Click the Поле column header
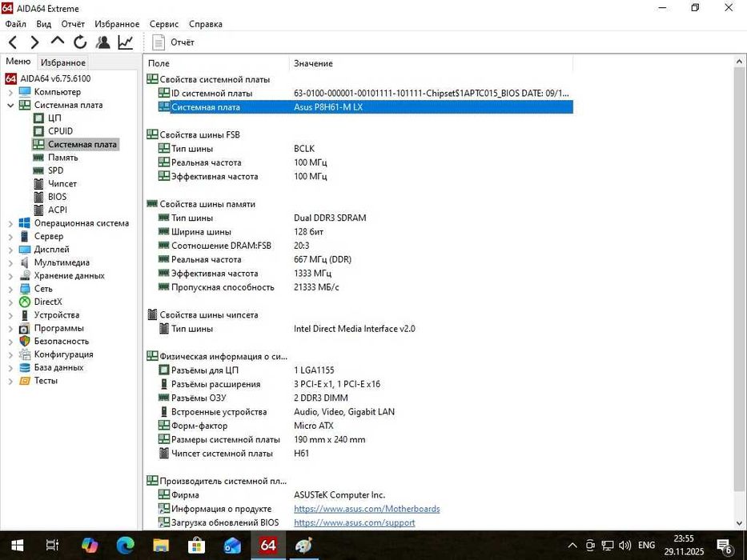The image size is (747, 560). [x=216, y=63]
